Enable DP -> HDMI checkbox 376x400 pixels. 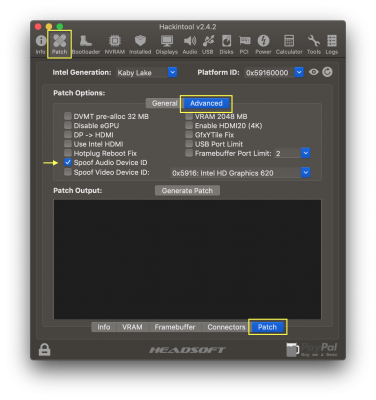pyautogui.click(x=68, y=135)
